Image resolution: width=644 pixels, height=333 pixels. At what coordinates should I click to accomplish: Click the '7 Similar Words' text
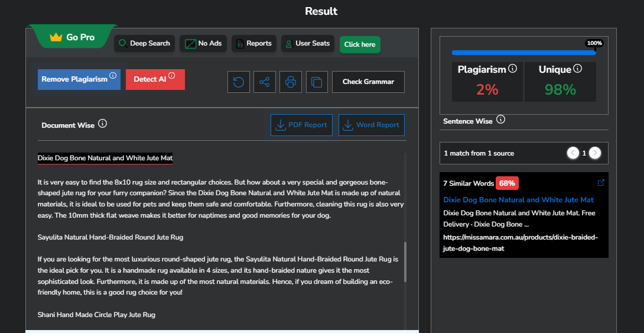tap(469, 183)
